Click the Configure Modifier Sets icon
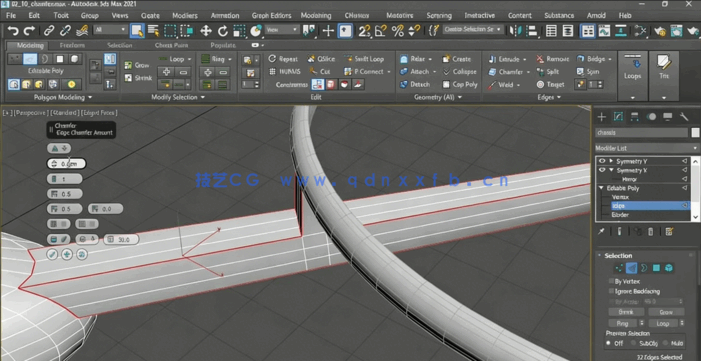Image resolution: width=701 pixels, height=361 pixels. 669,231
